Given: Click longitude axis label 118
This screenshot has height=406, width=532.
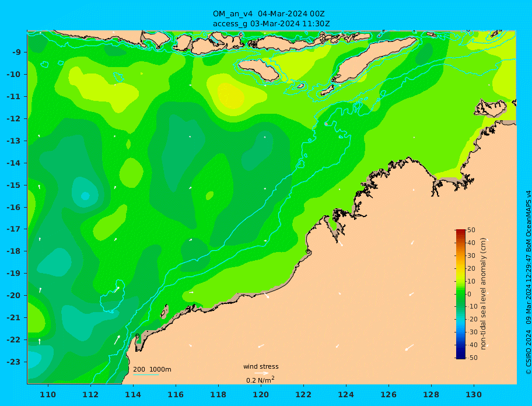Looking at the screenshot, I should (x=218, y=394).
